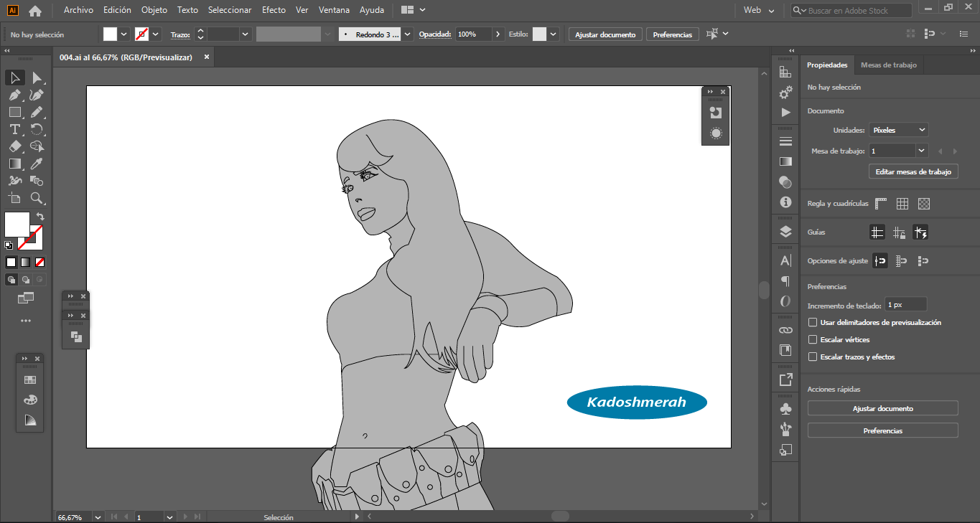Open the Web workspace switcher
The width and height of the screenshot is (980, 523).
(x=760, y=11)
